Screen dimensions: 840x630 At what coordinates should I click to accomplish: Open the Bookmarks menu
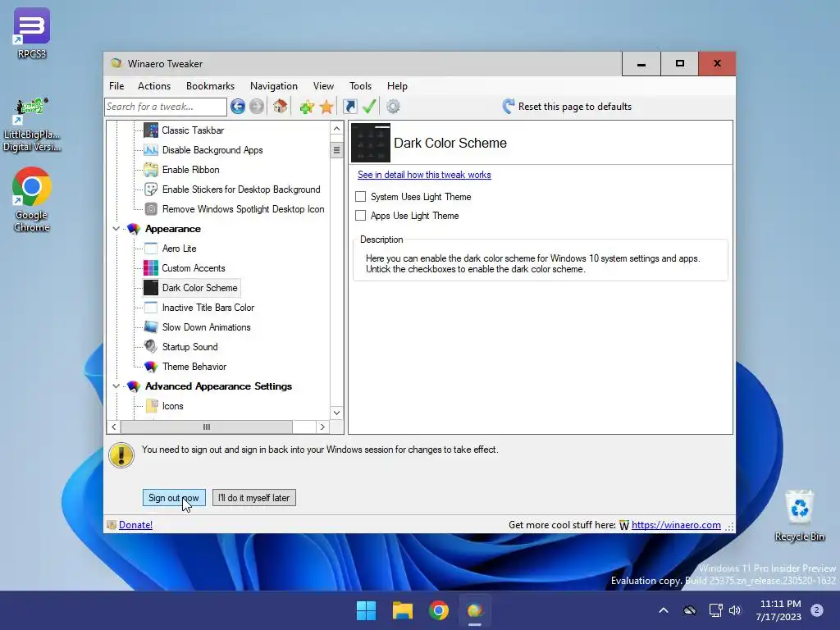point(210,85)
